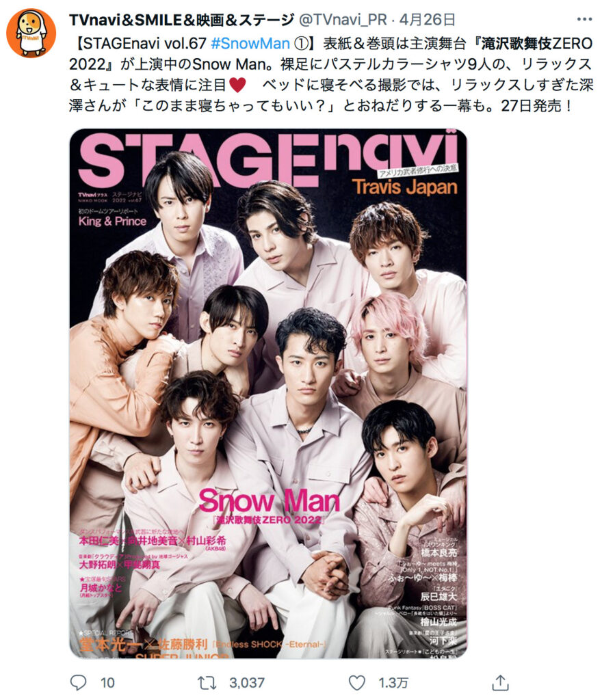The height and width of the screenshot is (700, 602).
Task: Click the TVnavi&SMILE display name
Action: point(181,20)
